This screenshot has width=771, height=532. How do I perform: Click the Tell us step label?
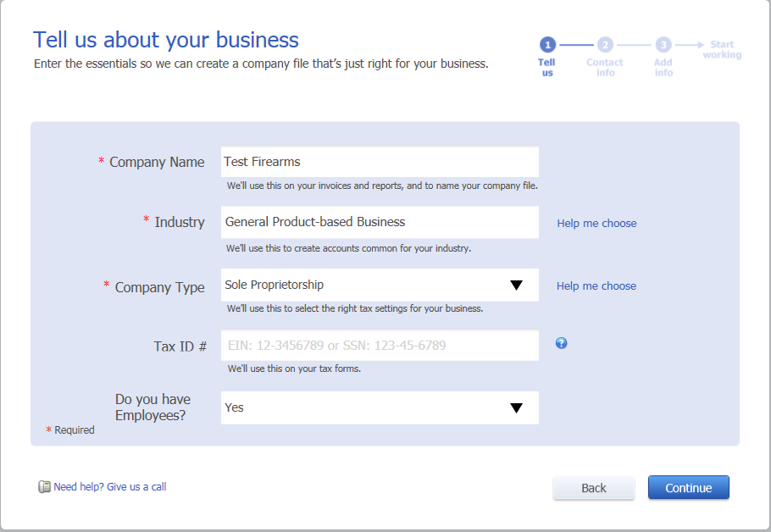(x=546, y=68)
